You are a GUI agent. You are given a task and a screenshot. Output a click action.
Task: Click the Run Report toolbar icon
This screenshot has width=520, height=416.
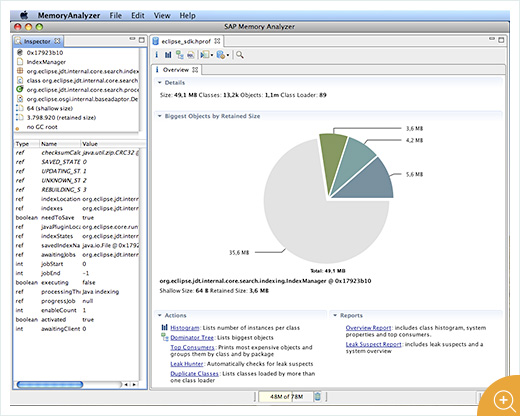205,55
